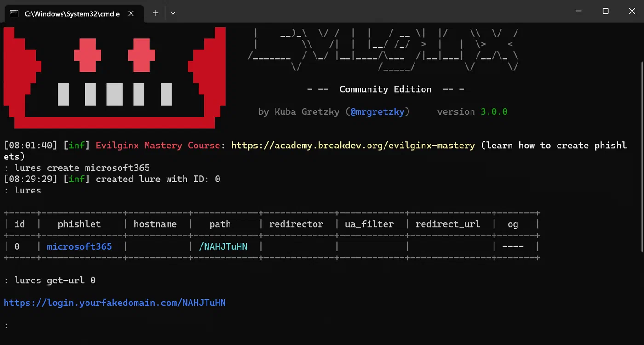Minimize the terminal window
This screenshot has width=644, height=345.
(x=579, y=11)
